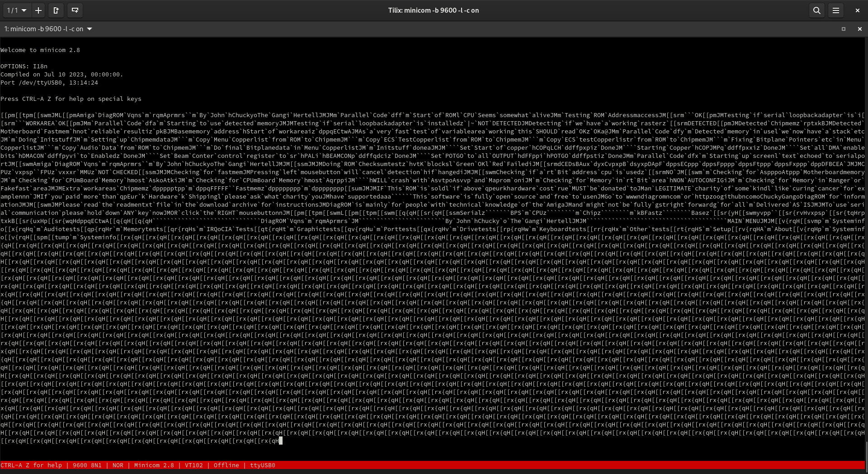Click 'Offline' status bar entry
This screenshot has height=474, width=868.
(226, 465)
